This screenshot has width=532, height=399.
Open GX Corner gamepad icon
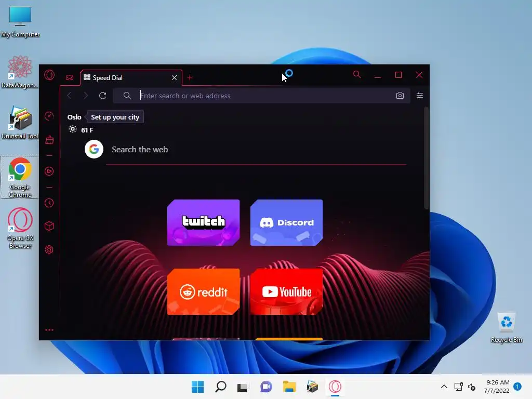pos(70,78)
